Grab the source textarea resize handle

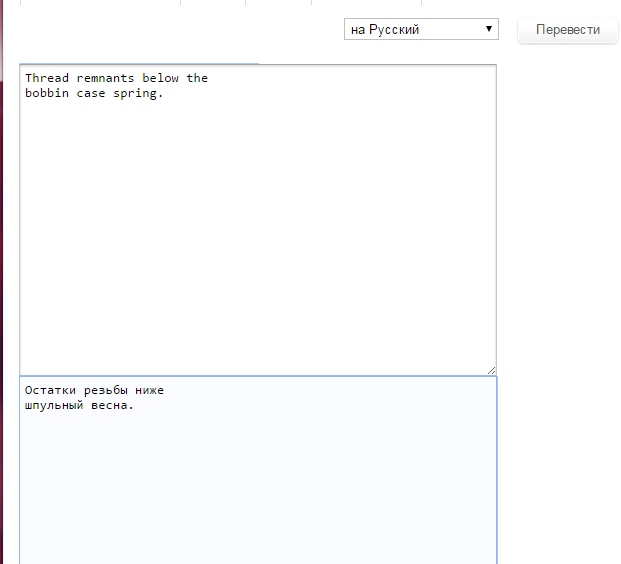point(491,370)
